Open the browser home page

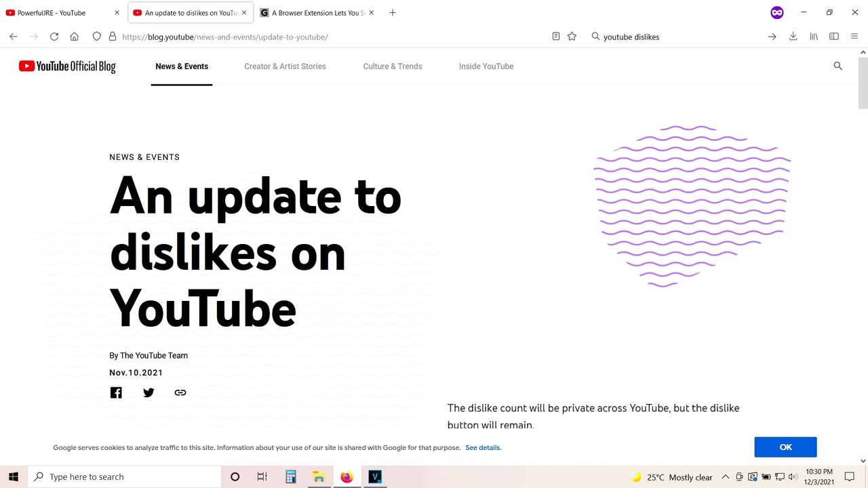click(75, 37)
